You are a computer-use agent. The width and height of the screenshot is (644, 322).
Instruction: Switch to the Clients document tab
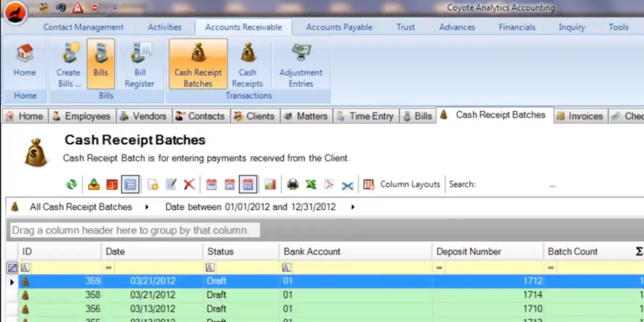tap(255, 116)
